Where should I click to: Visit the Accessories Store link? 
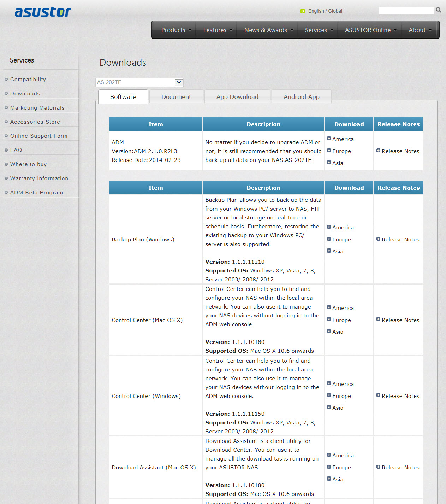point(35,122)
